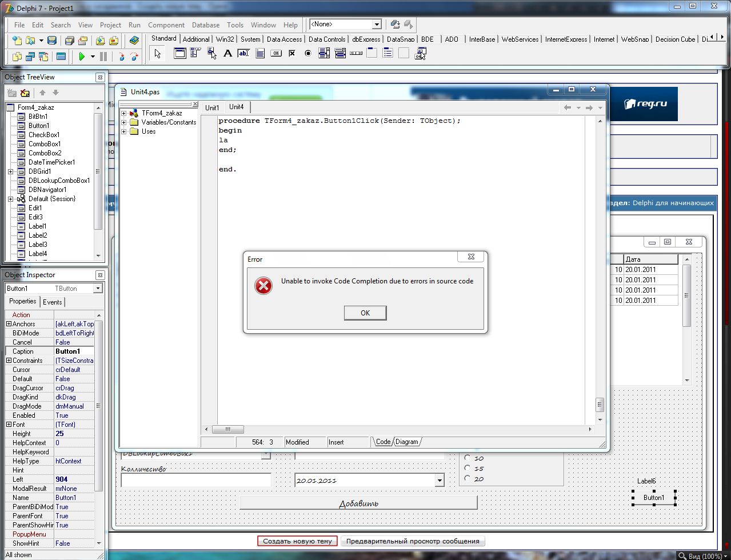Select radio button labeled 15
The height and width of the screenshot is (560, 731).
click(467, 468)
